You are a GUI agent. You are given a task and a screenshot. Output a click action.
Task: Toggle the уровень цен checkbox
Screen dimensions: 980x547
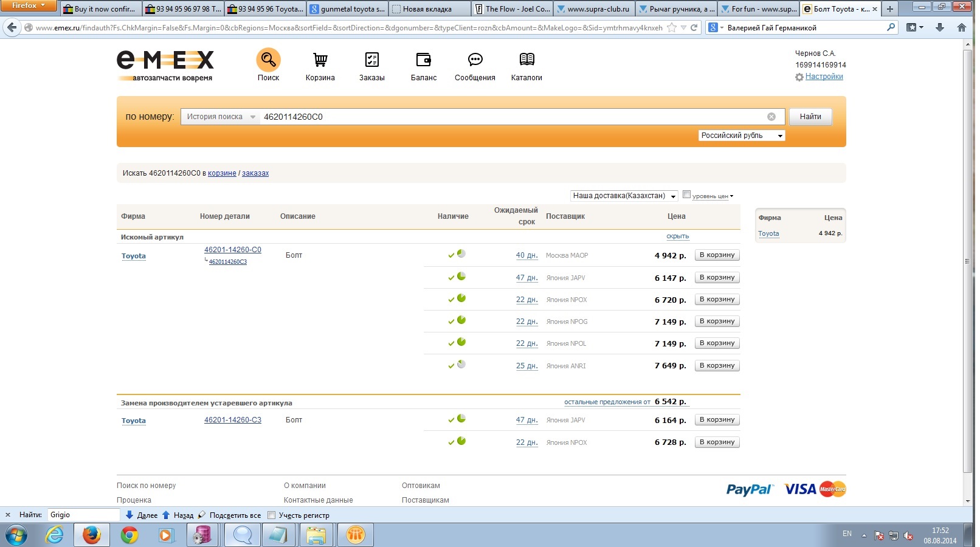pyautogui.click(x=686, y=194)
